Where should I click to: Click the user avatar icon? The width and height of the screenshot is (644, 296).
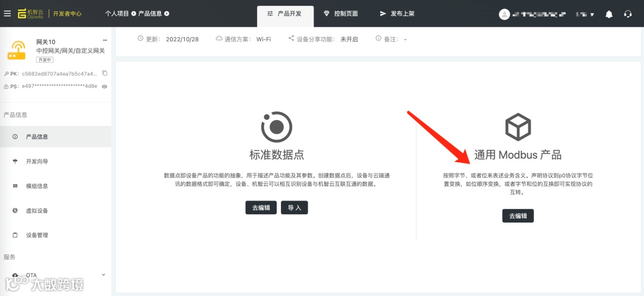tap(504, 14)
